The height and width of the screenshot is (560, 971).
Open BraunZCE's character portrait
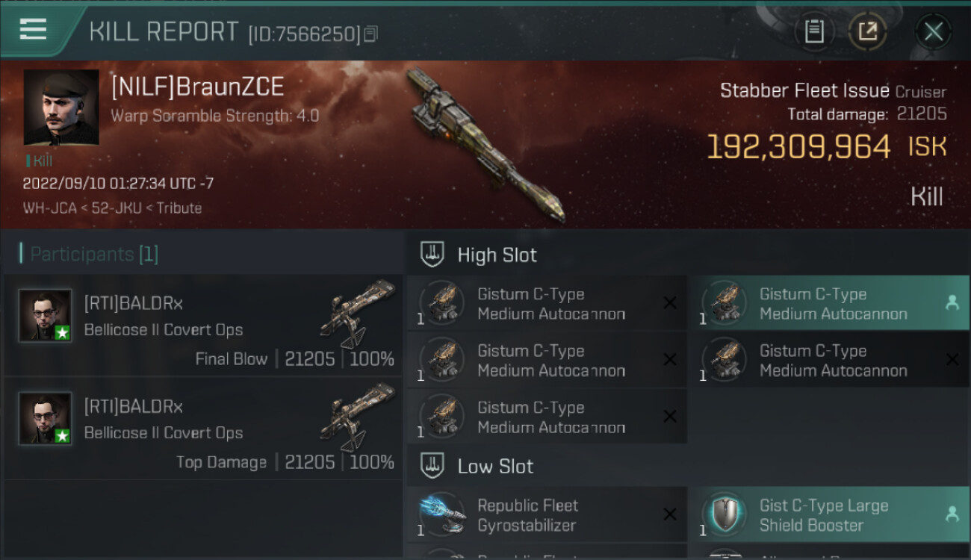61,108
